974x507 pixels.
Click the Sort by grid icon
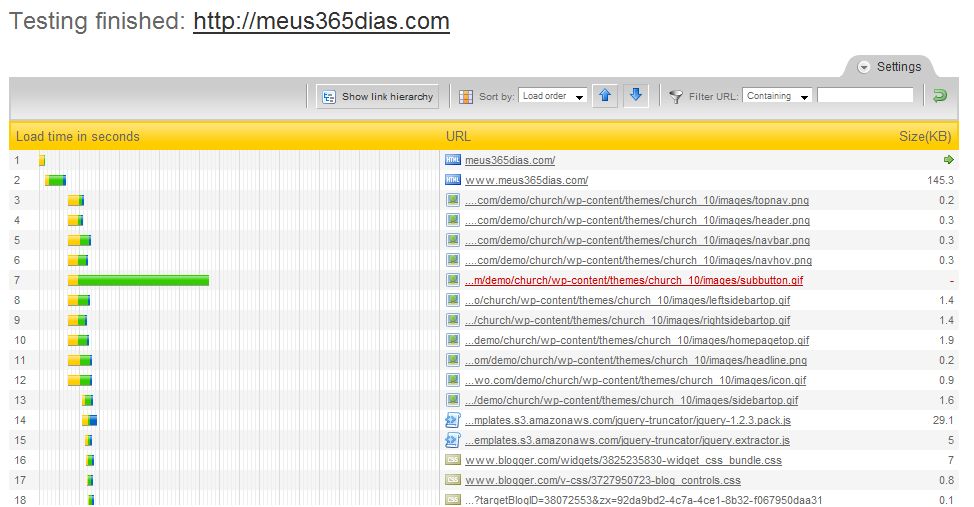pos(466,96)
